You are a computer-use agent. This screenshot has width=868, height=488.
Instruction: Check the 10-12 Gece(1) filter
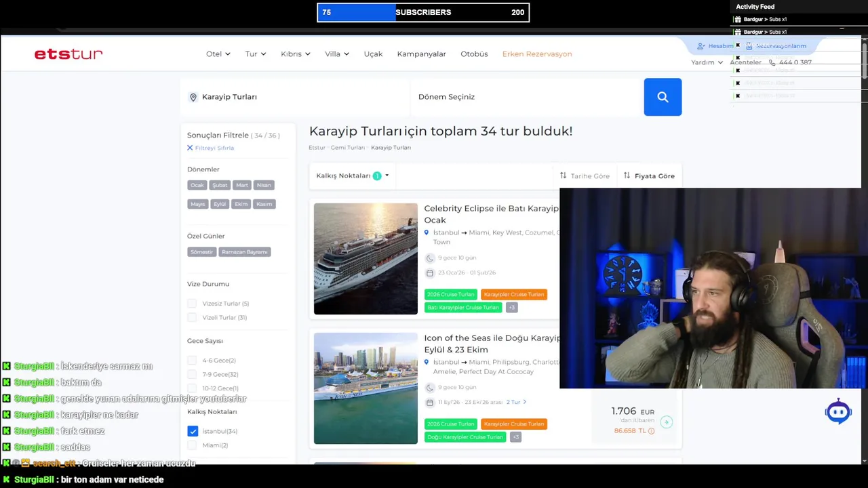pos(192,389)
